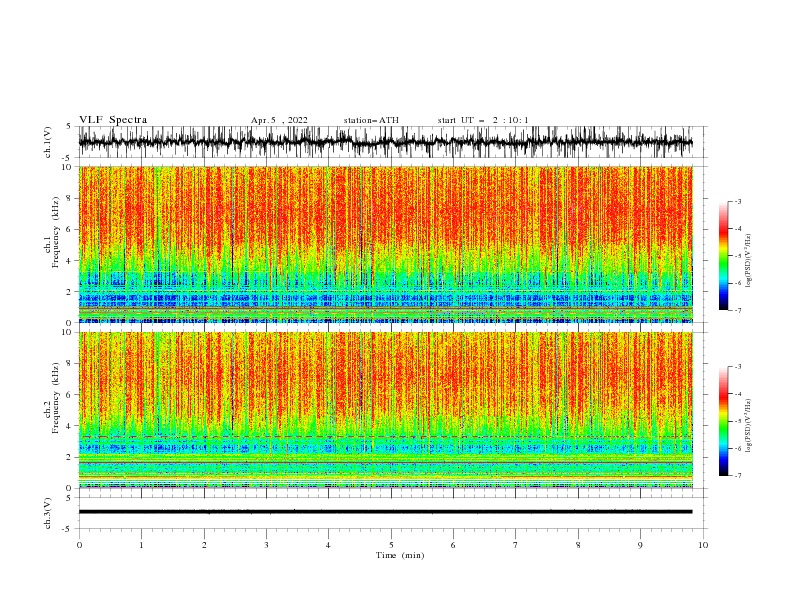Click the "station=ATH" label
This screenshot has height=612, width=792.
[x=371, y=120]
